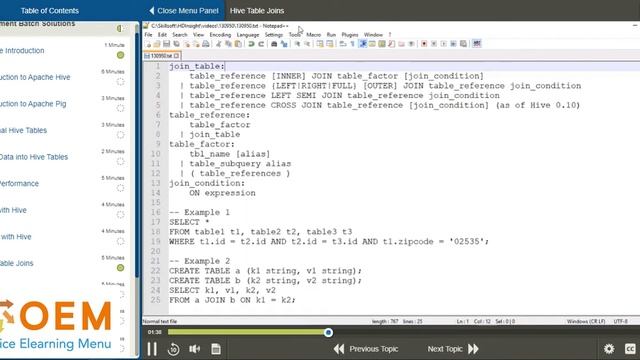Screen dimensions: 640x360
Task: Open the Edit menu
Action: tap(162, 35)
